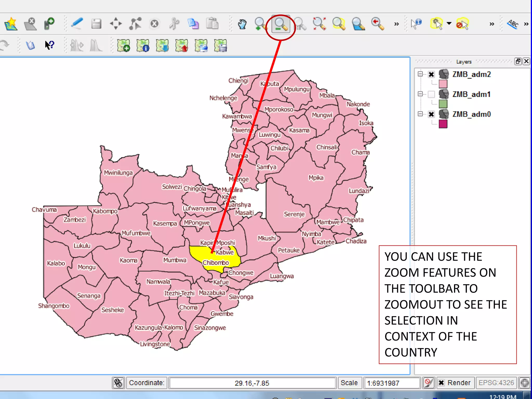Collapse the ZMB_adm1 layer tree node
This screenshot has width=532, height=399.
pyautogui.click(x=420, y=94)
